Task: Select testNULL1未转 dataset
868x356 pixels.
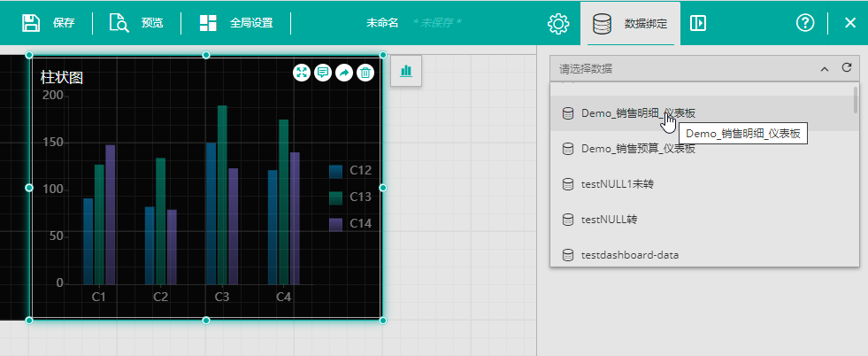Action: pos(702,184)
